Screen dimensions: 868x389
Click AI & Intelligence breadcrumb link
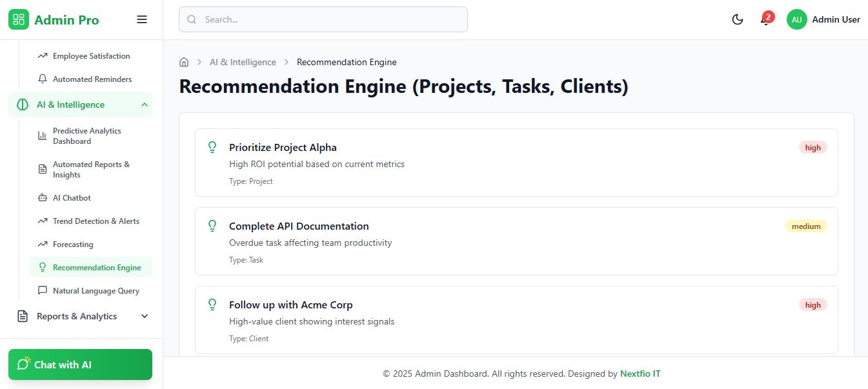(243, 62)
